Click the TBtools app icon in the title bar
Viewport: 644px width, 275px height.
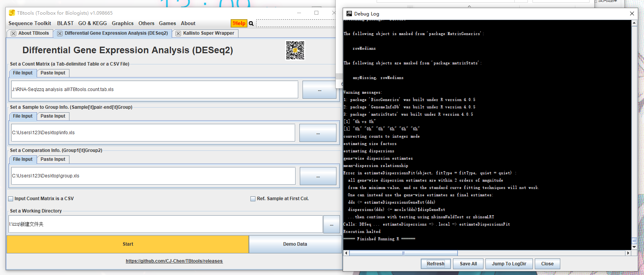point(12,13)
